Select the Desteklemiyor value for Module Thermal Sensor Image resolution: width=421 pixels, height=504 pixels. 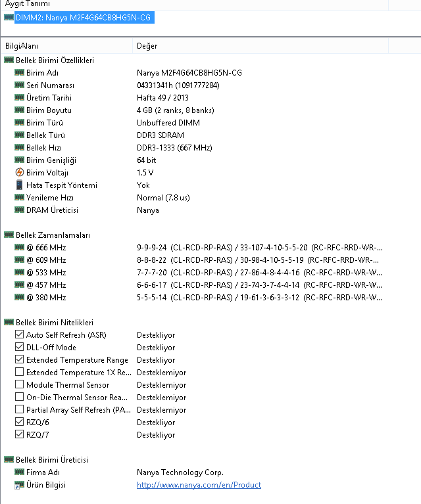point(162,385)
